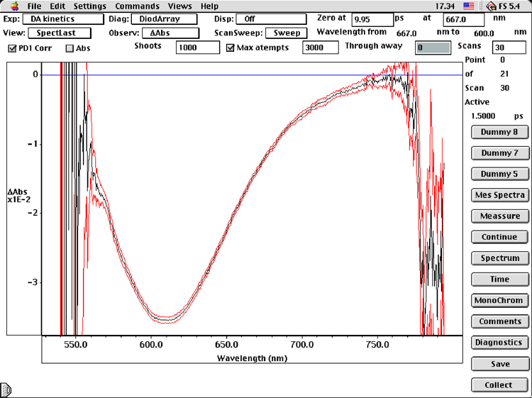Click the Through away field

433,48
